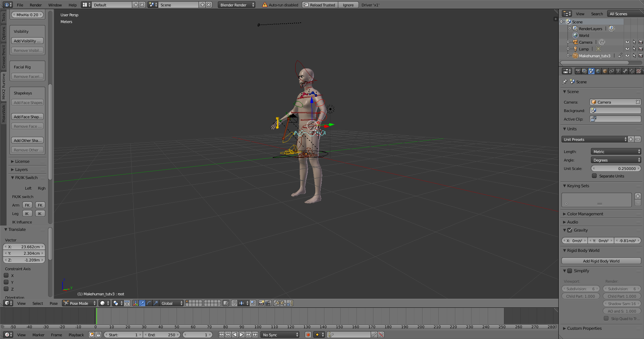Open the Blender Render engine dropdown
Viewport: 644px width, 339px height.
pyautogui.click(x=236, y=5)
